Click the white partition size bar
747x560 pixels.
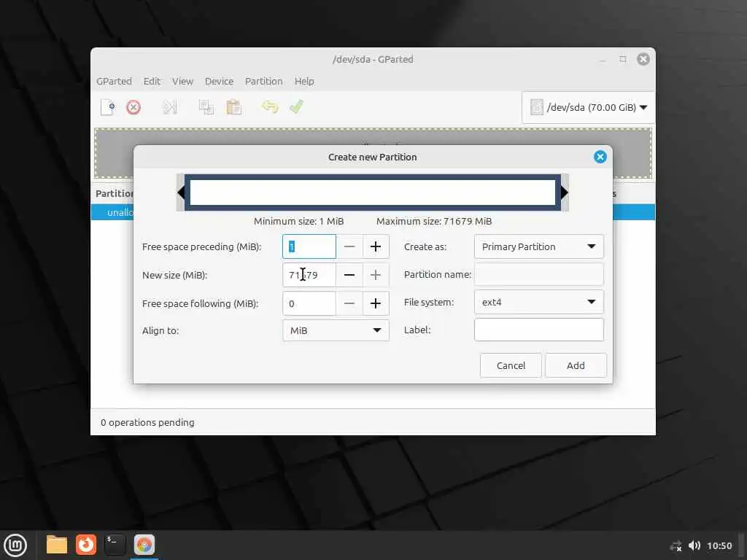(x=373, y=192)
